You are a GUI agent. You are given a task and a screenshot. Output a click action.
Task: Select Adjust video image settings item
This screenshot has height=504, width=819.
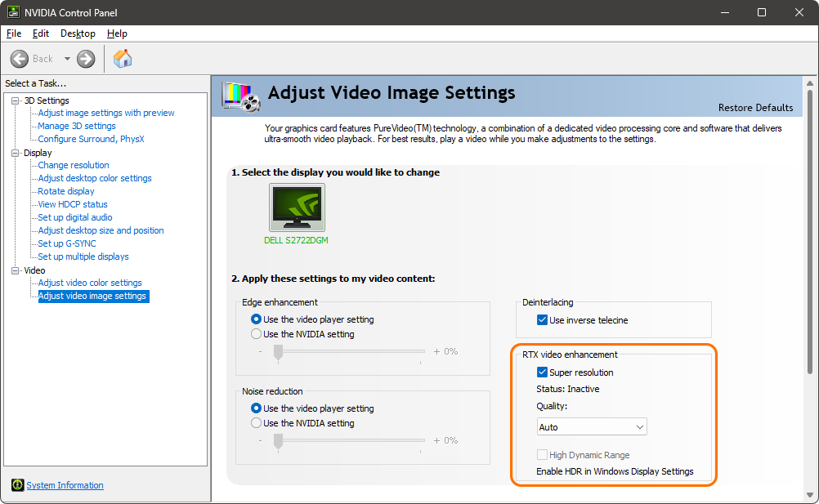click(x=93, y=296)
